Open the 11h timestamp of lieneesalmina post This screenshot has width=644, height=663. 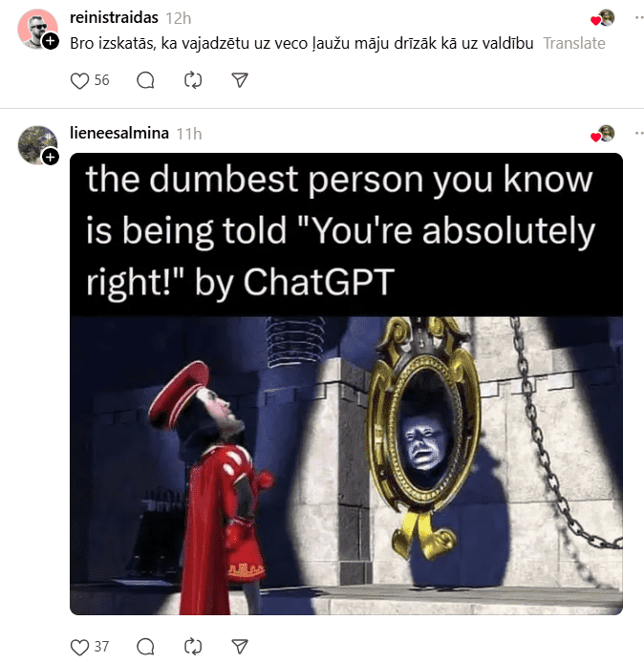pos(189,134)
